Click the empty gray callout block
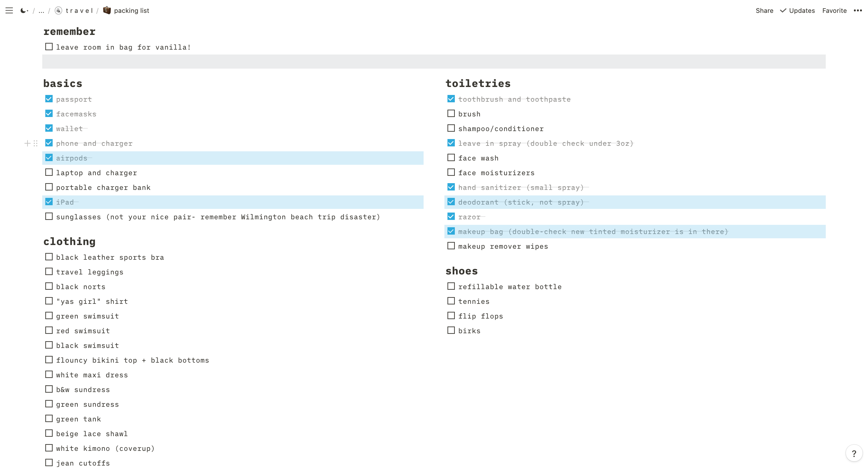The width and height of the screenshot is (868, 468). tap(434, 61)
